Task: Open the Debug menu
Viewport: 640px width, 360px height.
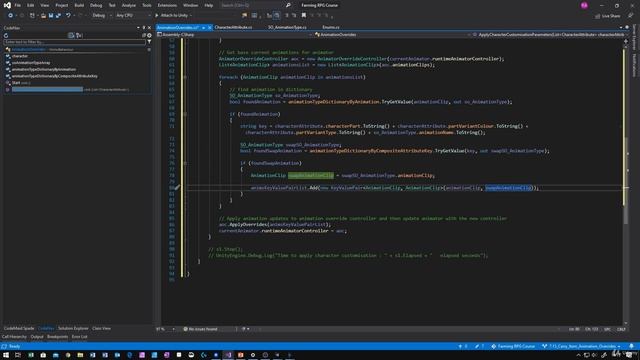Action: pyautogui.click(x=96, y=5)
